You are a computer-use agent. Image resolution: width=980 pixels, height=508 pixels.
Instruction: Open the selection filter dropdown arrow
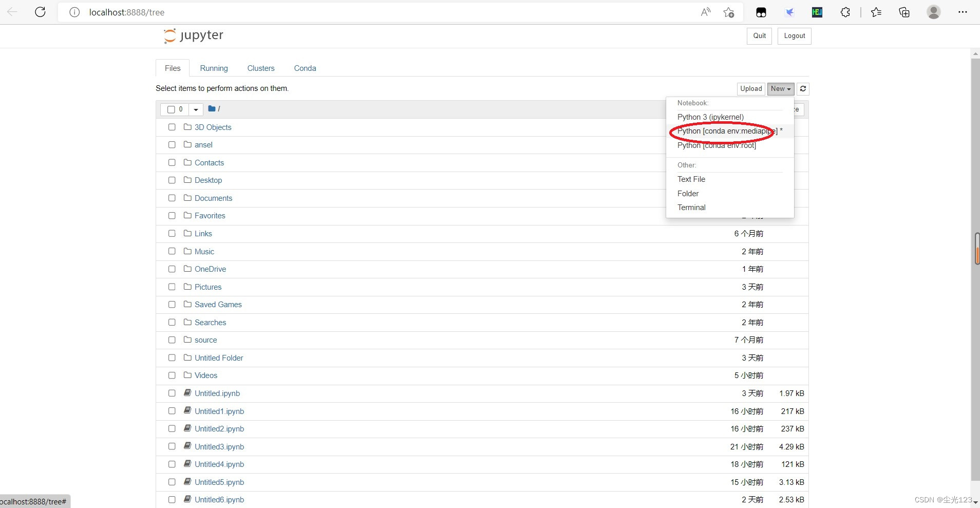pos(196,109)
